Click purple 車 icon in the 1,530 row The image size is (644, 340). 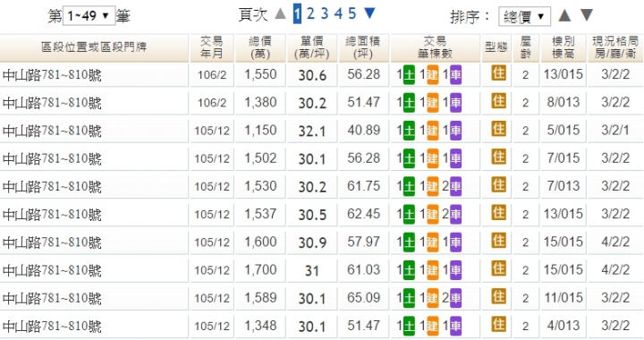click(455, 186)
